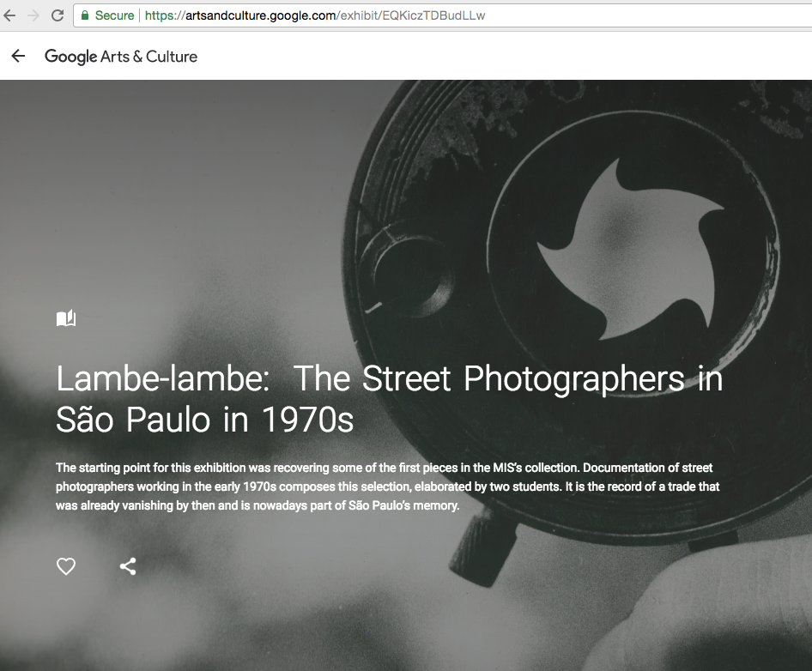This screenshot has height=671, width=812.
Task: Click the exhibition description paragraph
Action: 387,487
